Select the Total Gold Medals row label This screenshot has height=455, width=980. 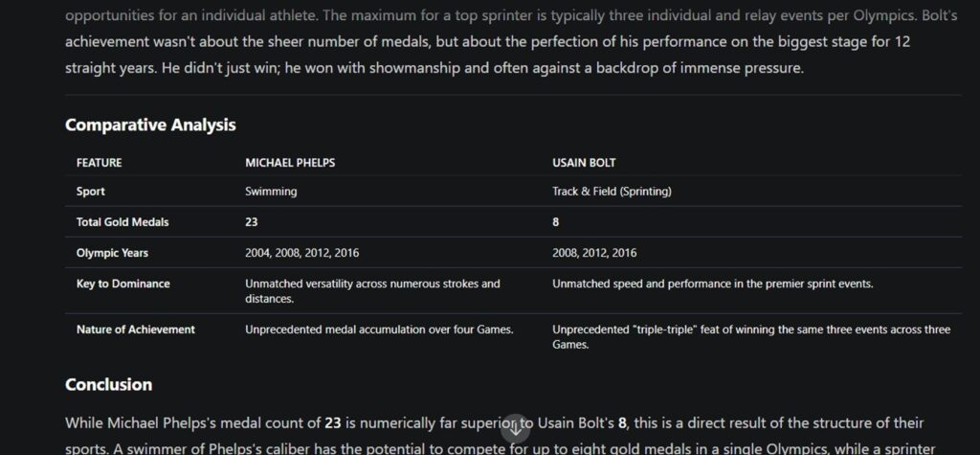[122, 222]
